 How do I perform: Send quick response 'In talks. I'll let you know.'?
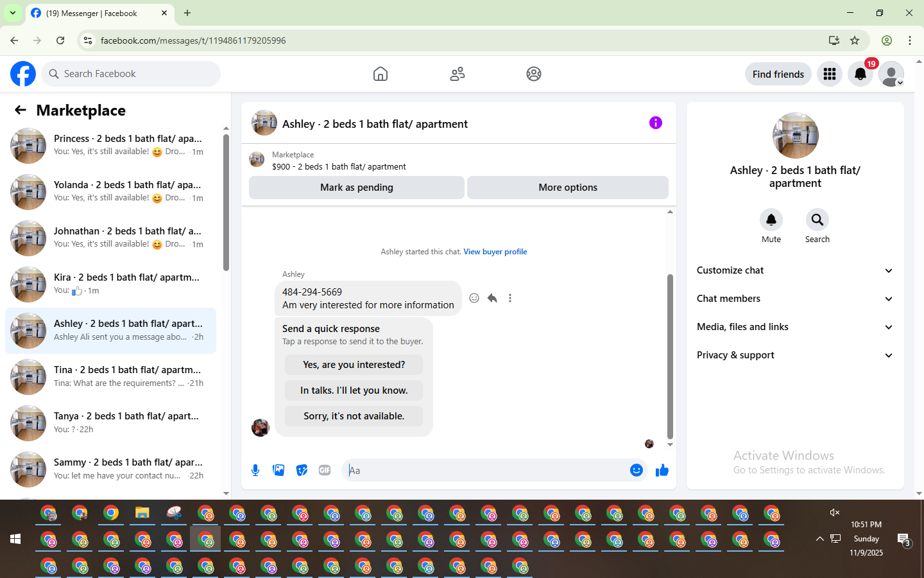pos(354,390)
